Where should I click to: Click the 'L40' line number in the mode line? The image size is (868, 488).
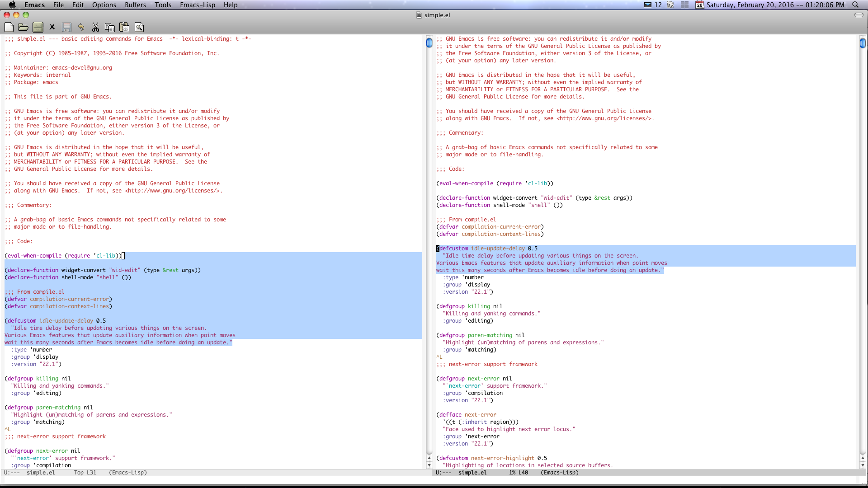coord(523,473)
